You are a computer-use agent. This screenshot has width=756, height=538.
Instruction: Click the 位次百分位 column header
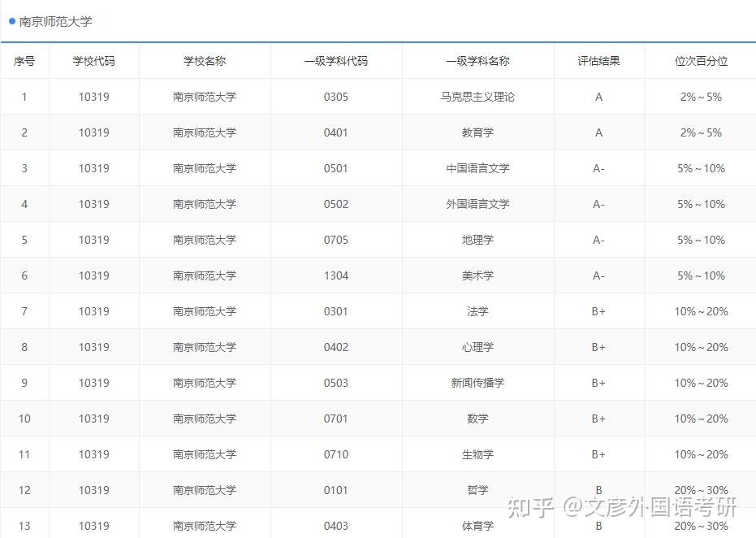[x=701, y=61]
